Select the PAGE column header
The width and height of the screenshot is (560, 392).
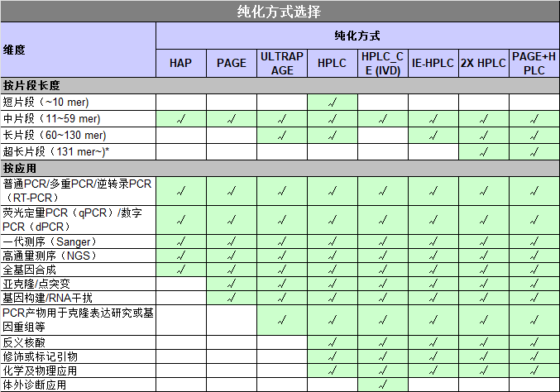click(232, 63)
